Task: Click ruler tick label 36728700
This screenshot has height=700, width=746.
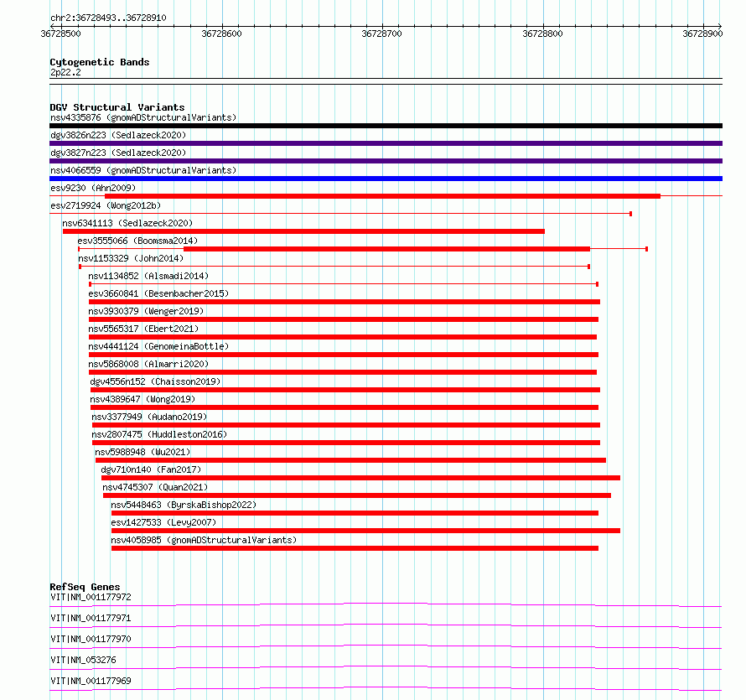Action: tap(382, 34)
